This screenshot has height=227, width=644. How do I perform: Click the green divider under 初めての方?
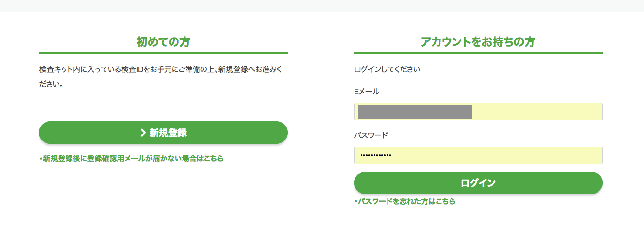coord(163,53)
